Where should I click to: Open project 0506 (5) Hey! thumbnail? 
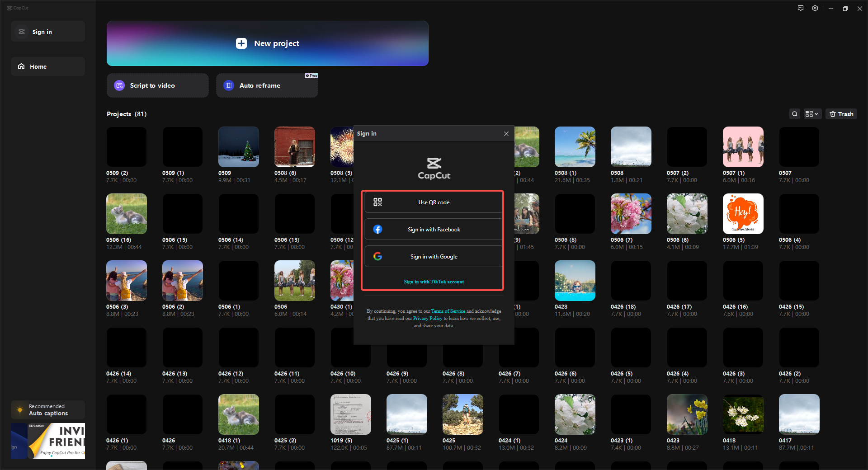743,214
